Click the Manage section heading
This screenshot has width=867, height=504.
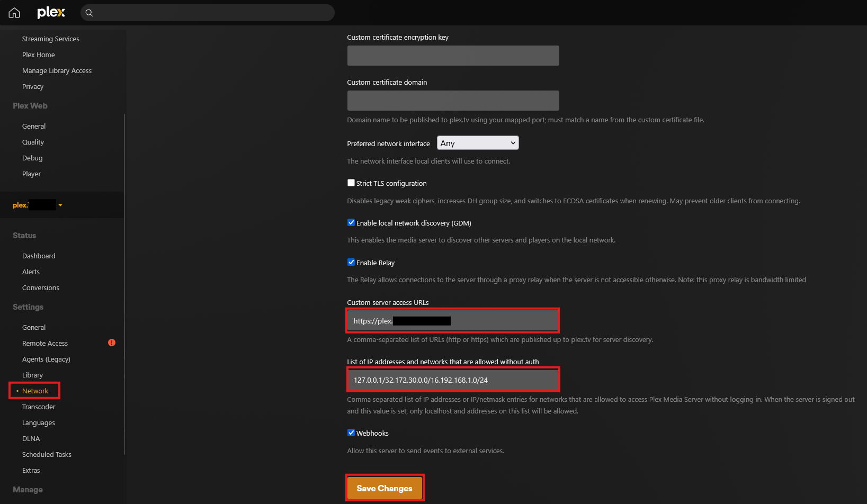pyautogui.click(x=28, y=490)
